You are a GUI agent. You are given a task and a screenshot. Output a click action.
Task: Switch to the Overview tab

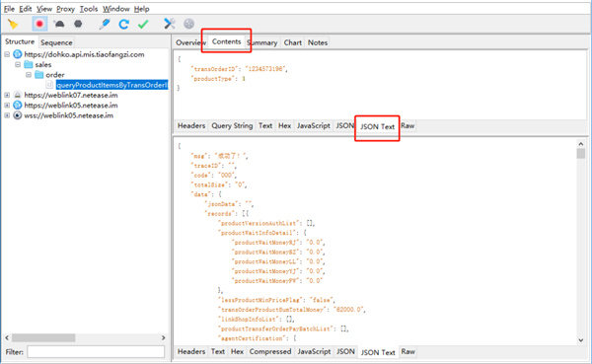[x=190, y=42]
